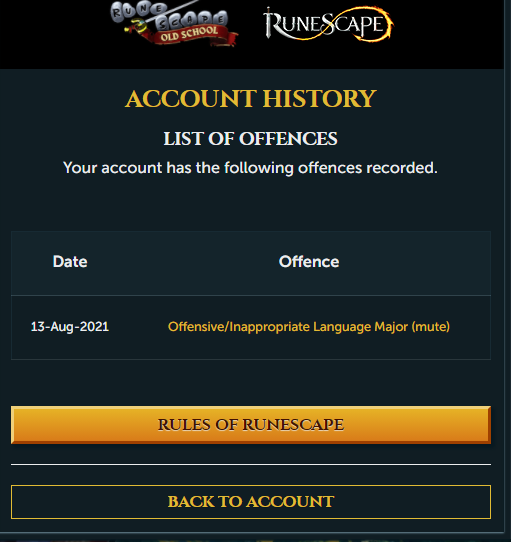This screenshot has width=511, height=542.
Task: Select the Date column header
Action: [70, 262]
